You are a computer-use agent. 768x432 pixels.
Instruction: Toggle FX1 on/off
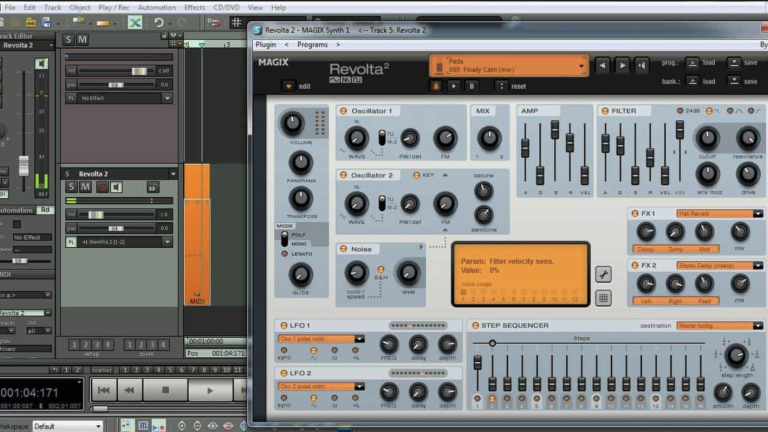pyautogui.click(x=635, y=214)
